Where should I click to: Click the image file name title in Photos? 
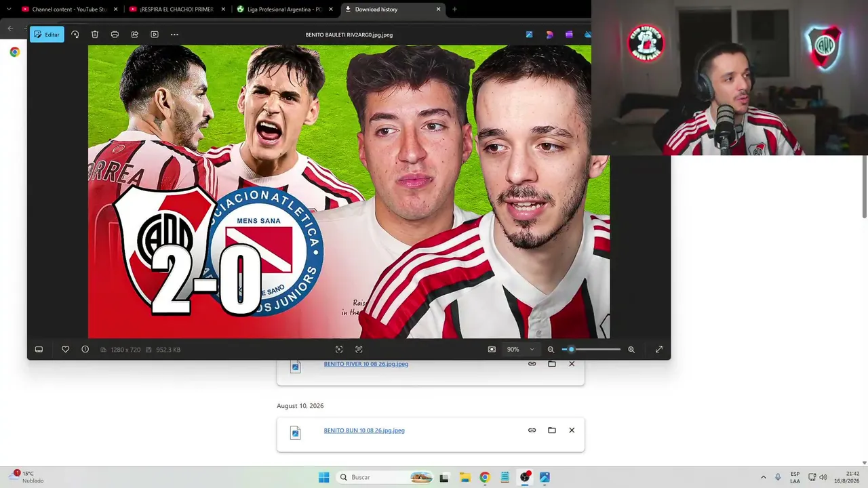coord(349,35)
